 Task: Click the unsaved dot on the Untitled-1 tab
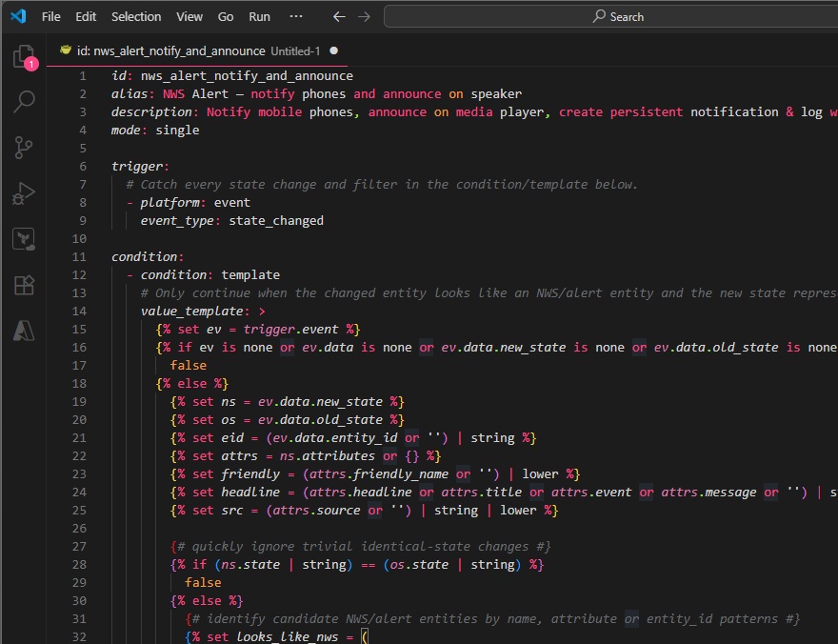[x=334, y=50]
